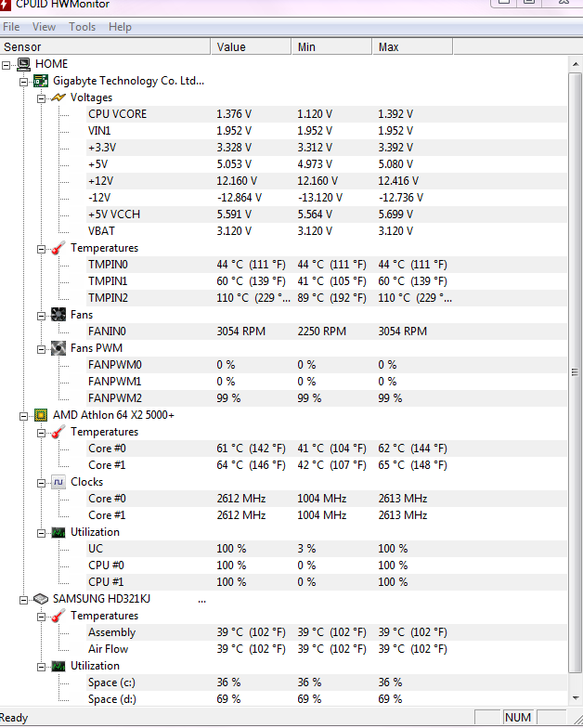Click the SAMSUNG hard drive icon

41,599
